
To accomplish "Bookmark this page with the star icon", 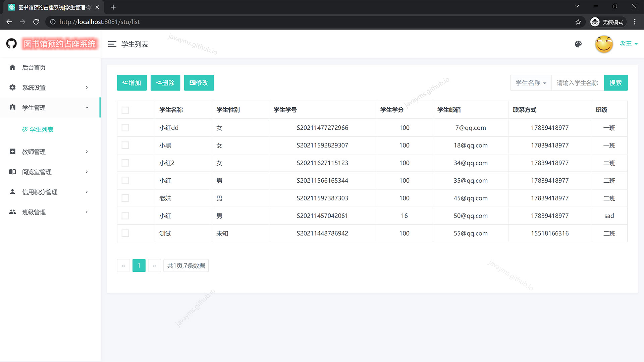I will 578,22.
